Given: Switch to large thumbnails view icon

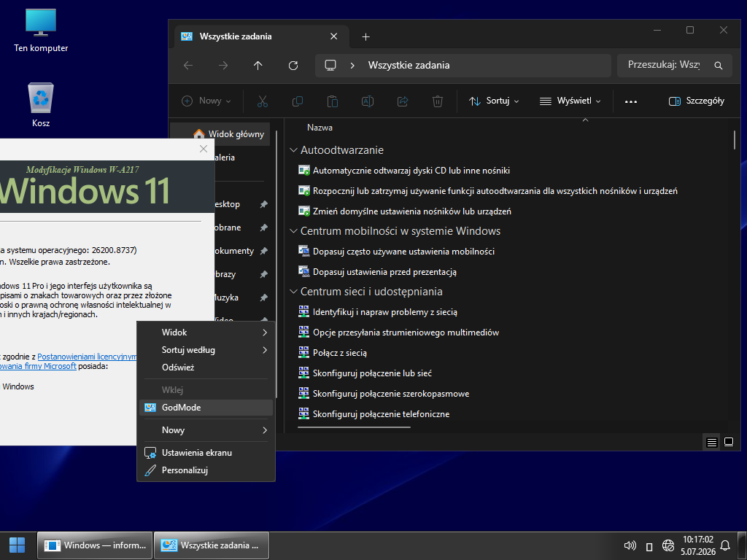Looking at the screenshot, I should (729, 443).
